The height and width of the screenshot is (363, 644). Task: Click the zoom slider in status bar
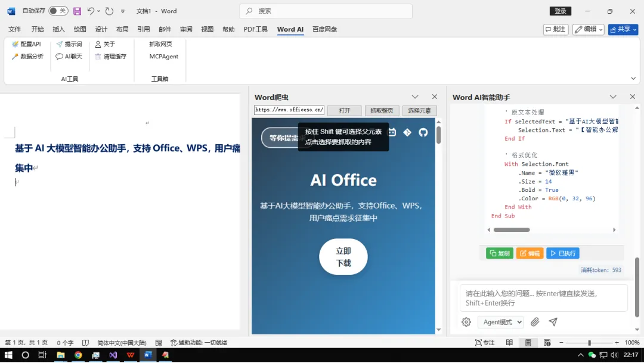point(589,343)
